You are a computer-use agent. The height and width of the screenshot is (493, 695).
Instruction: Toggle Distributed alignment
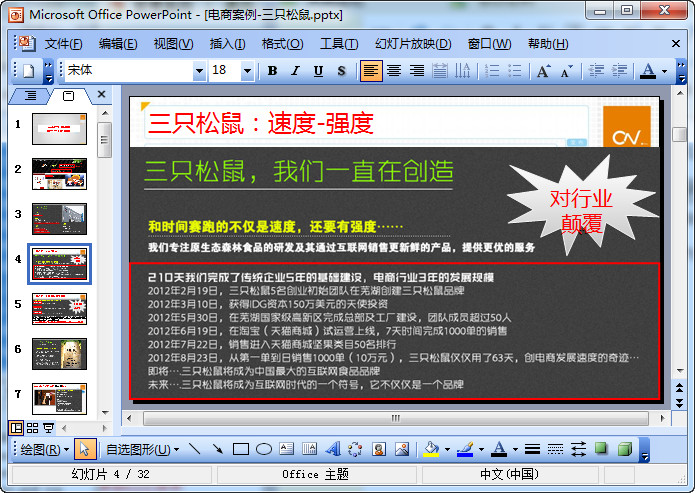pyautogui.click(x=440, y=70)
